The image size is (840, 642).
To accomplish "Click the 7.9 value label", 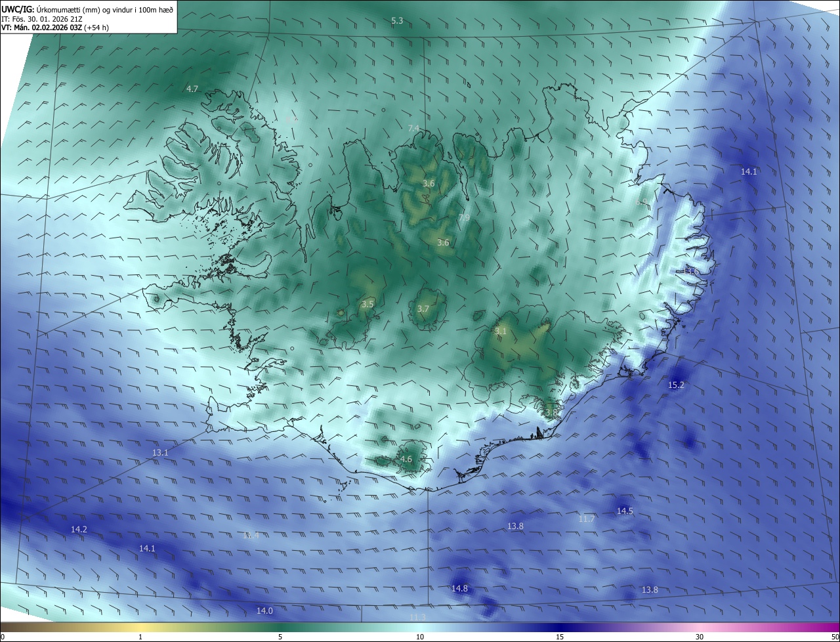I will 464,218.
